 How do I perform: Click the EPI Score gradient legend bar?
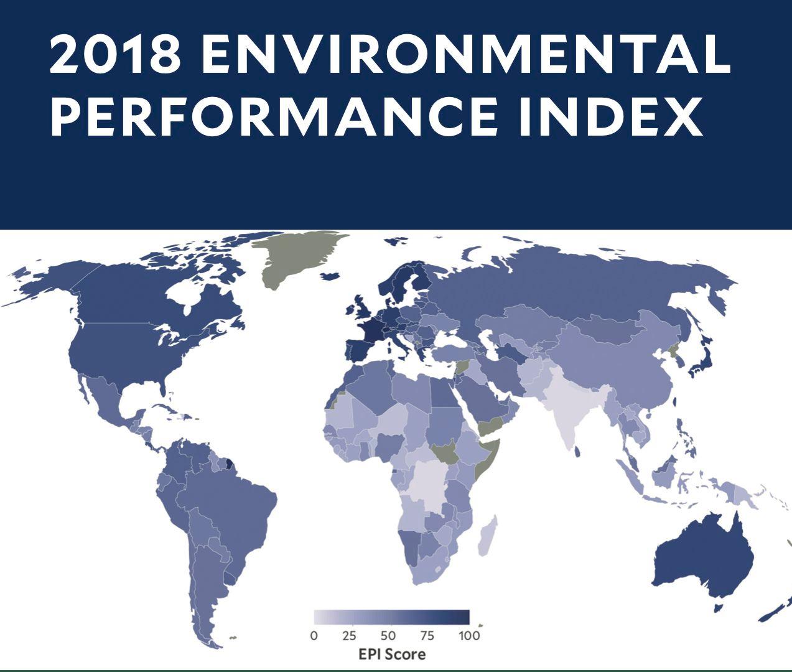click(x=391, y=617)
